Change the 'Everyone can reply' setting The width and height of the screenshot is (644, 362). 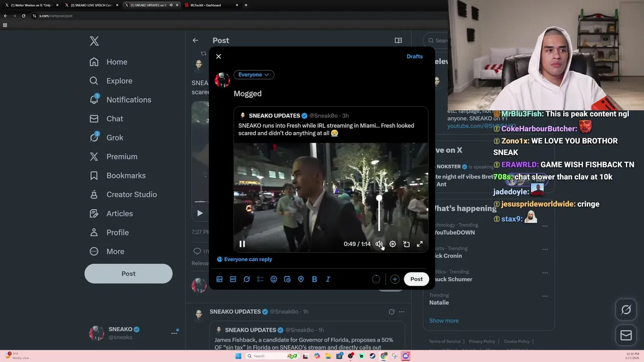(245, 259)
